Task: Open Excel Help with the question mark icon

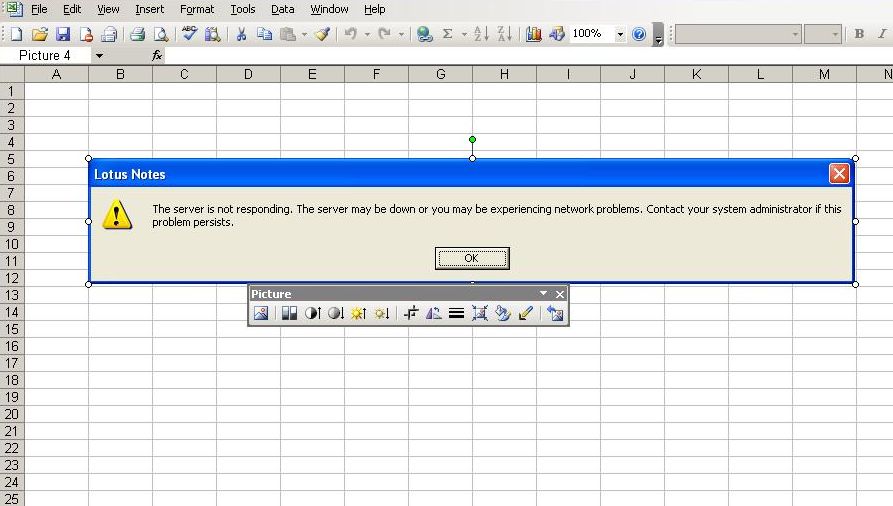Action: (639, 34)
